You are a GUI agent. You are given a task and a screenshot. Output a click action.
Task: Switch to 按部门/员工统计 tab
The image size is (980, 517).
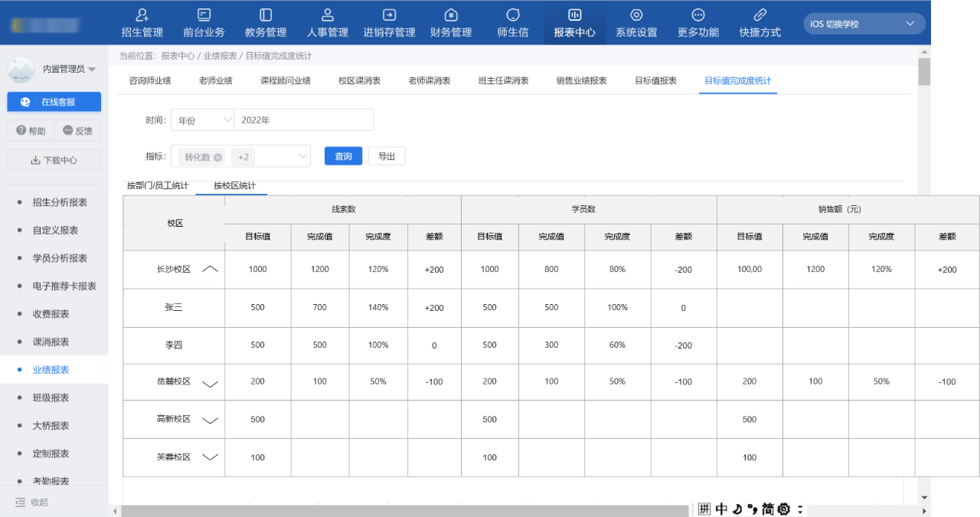pyautogui.click(x=158, y=185)
